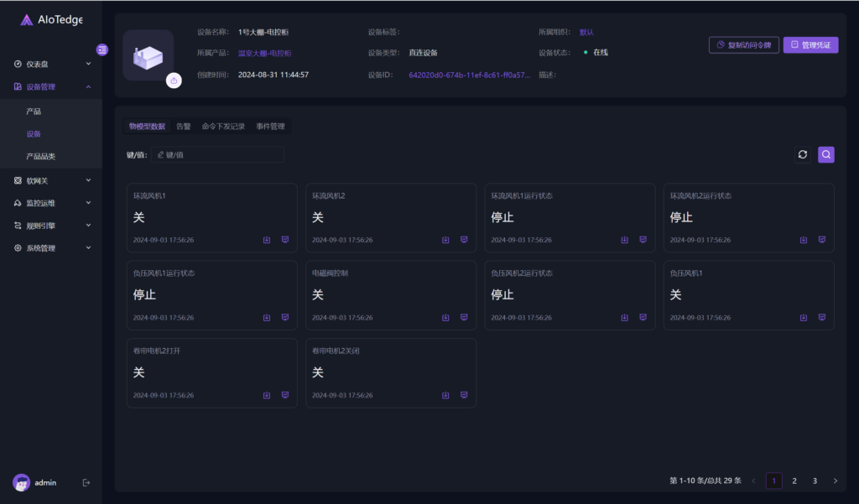Click the 管理凭证 button
Image resolution: width=859 pixels, height=504 pixels.
click(810, 45)
